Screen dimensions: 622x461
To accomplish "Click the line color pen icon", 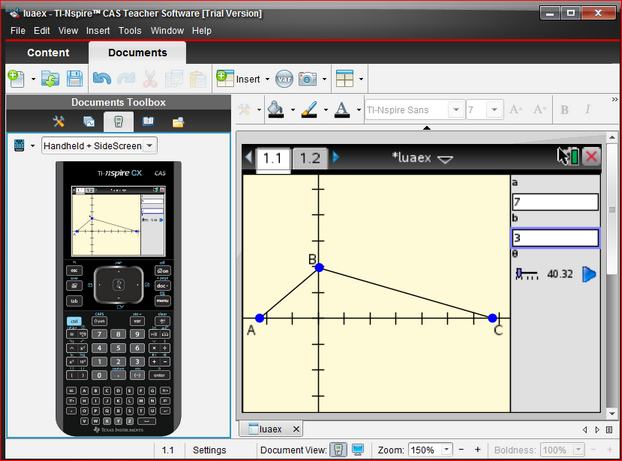I will (309, 109).
